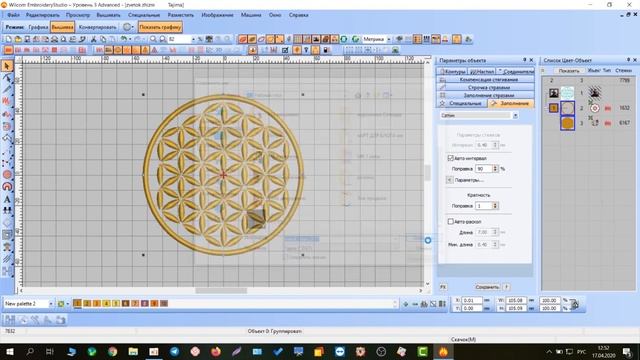Open Chrome from the taskbar
The width and height of the screenshot is (640, 360).
(x=113, y=351)
